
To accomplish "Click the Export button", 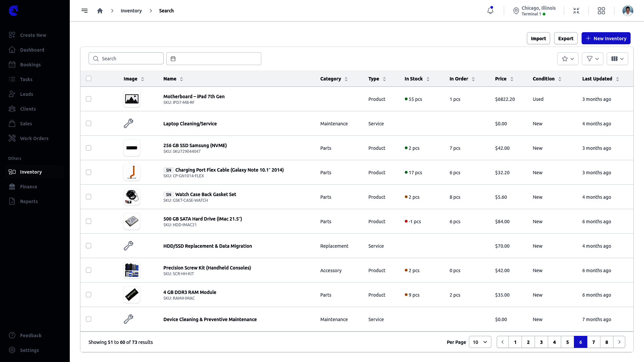I will (566, 38).
